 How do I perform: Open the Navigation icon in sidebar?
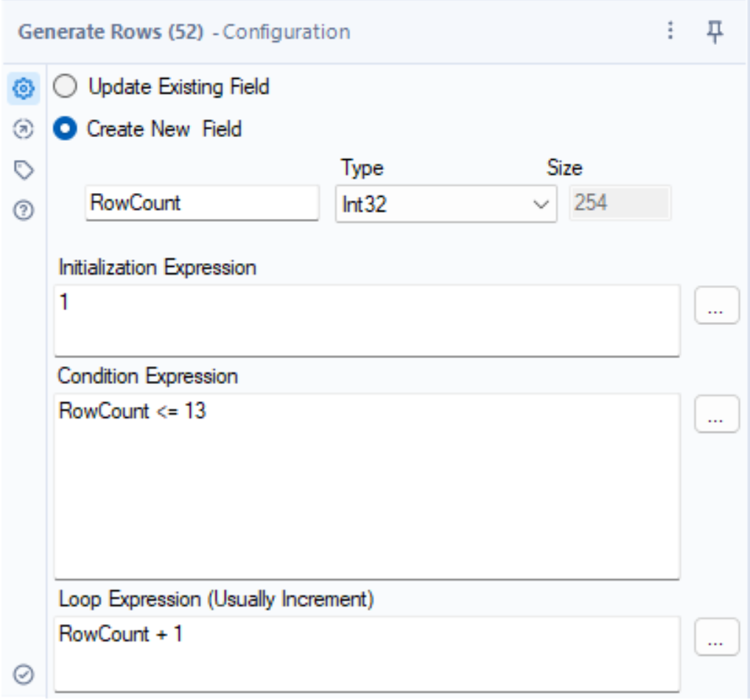click(24, 130)
